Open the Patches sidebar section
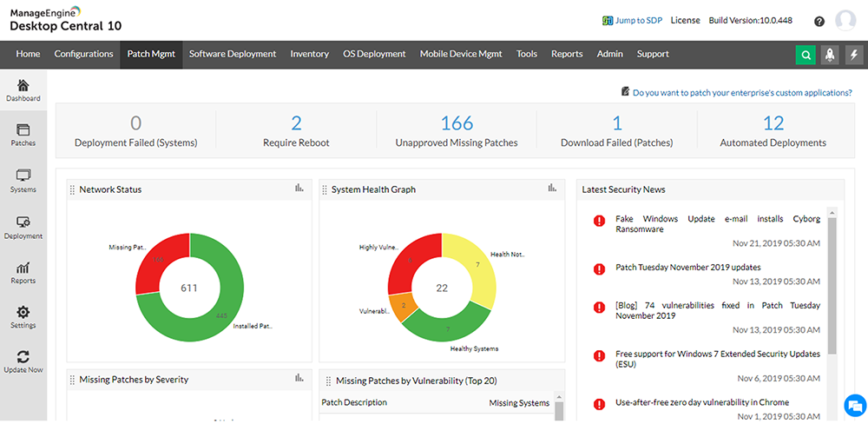Screen dimensions: 868x444 23,136
